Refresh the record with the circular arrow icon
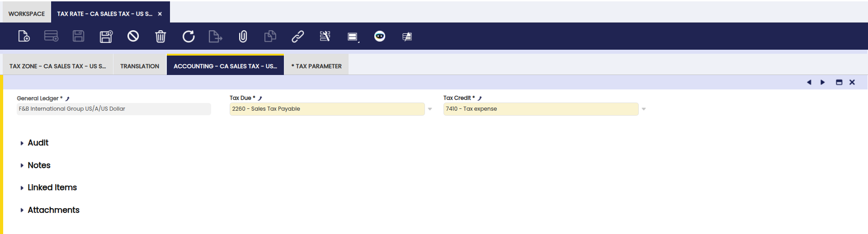 pyautogui.click(x=188, y=36)
